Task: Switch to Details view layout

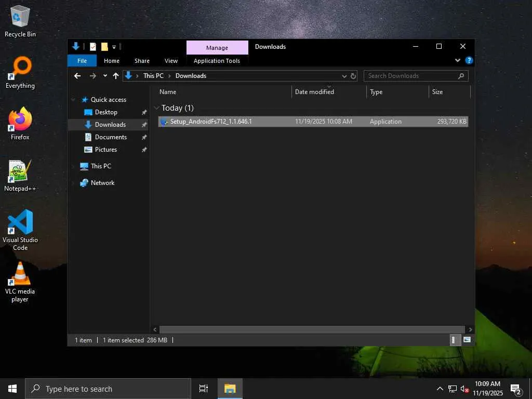Action: pos(454,340)
